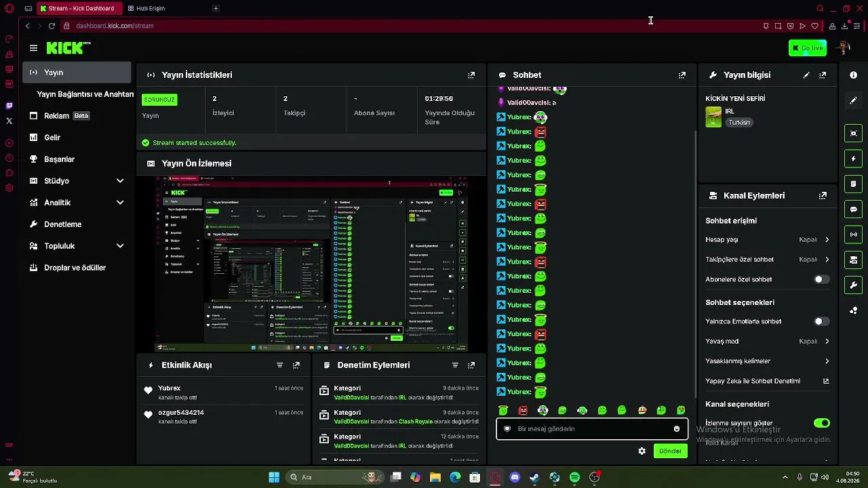Viewport: 868px width, 488px height.
Task: Pop out the Kanal Eylemleri panel
Action: pyautogui.click(x=823, y=196)
